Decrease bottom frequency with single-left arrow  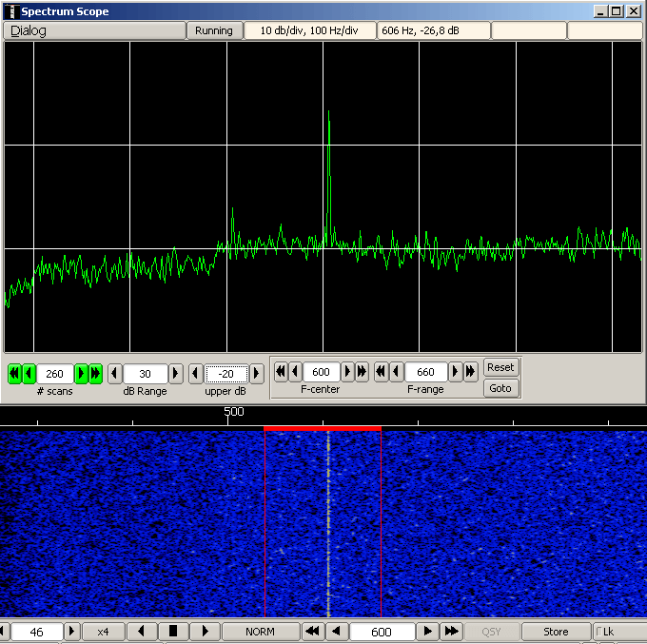pyautogui.click(x=337, y=632)
